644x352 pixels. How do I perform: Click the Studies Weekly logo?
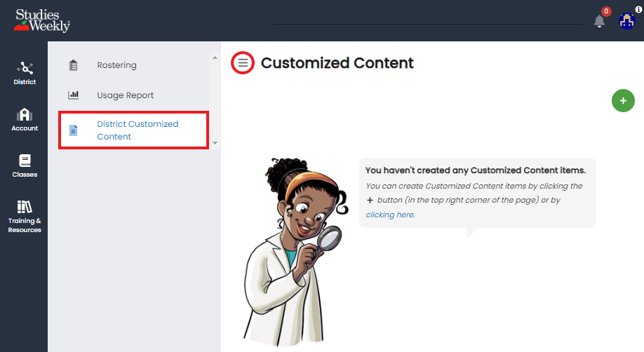point(42,20)
